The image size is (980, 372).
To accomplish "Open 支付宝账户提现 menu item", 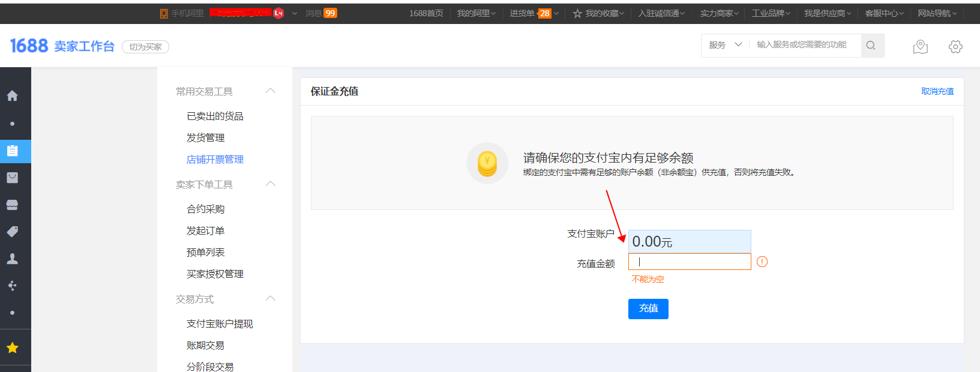I will click(x=220, y=324).
